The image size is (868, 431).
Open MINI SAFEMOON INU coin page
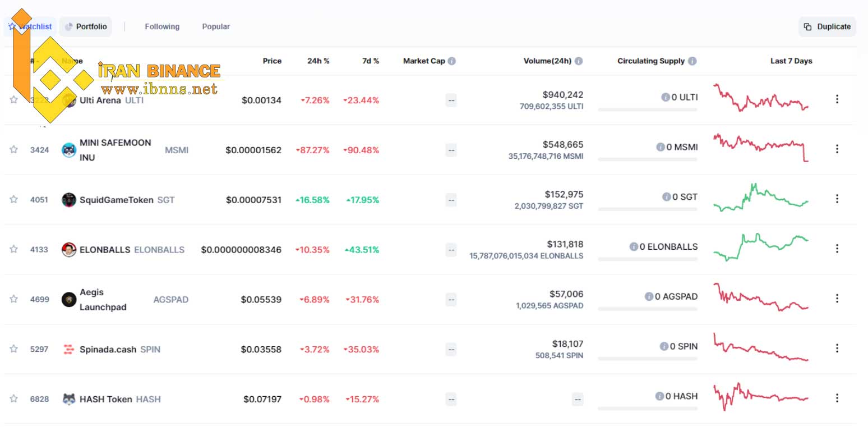tap(125, 150)
